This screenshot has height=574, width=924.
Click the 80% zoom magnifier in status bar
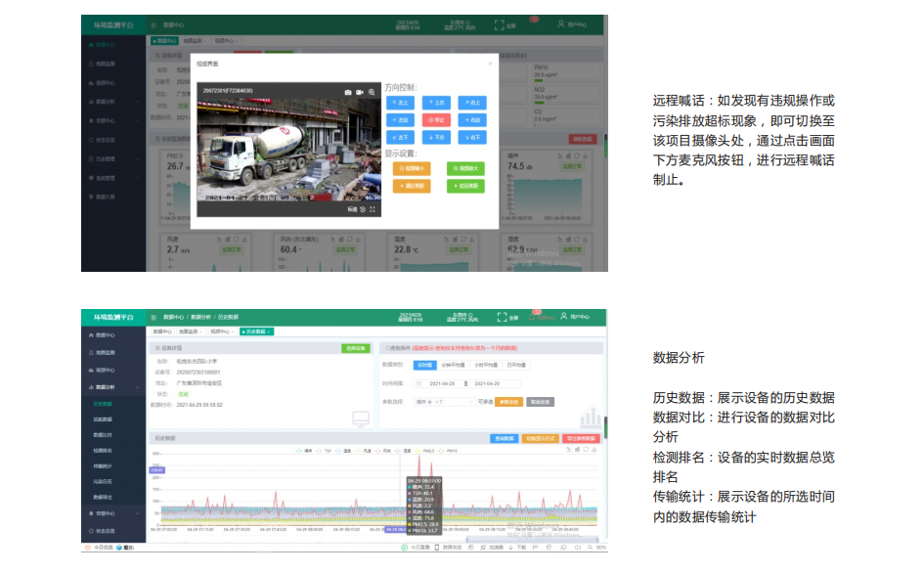[590, 548]
